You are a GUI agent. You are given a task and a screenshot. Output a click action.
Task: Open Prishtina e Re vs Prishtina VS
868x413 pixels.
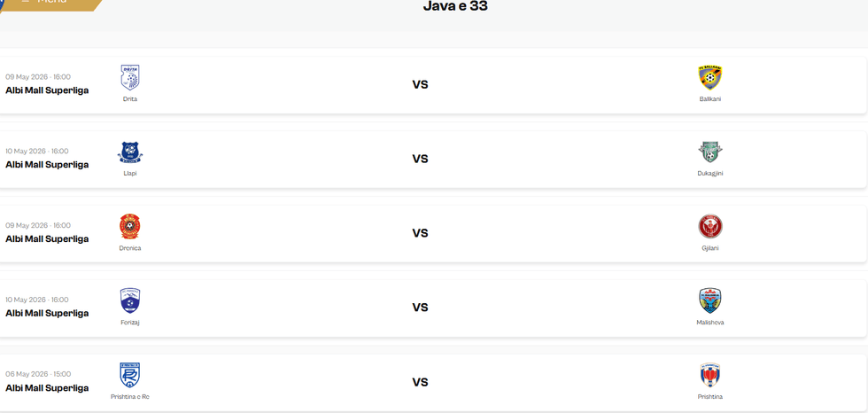click(x=420, y=382)
